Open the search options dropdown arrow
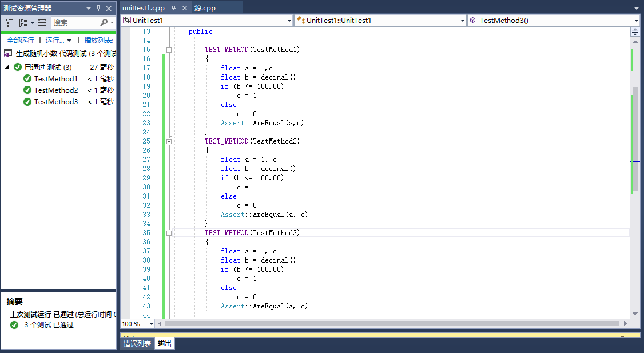 tap(112, 23)
